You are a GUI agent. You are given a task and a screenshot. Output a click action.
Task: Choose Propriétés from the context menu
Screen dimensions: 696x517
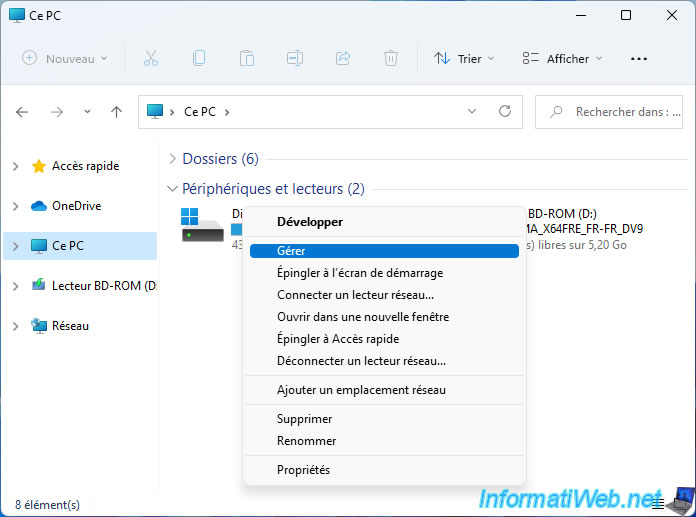tap(303, 470)
